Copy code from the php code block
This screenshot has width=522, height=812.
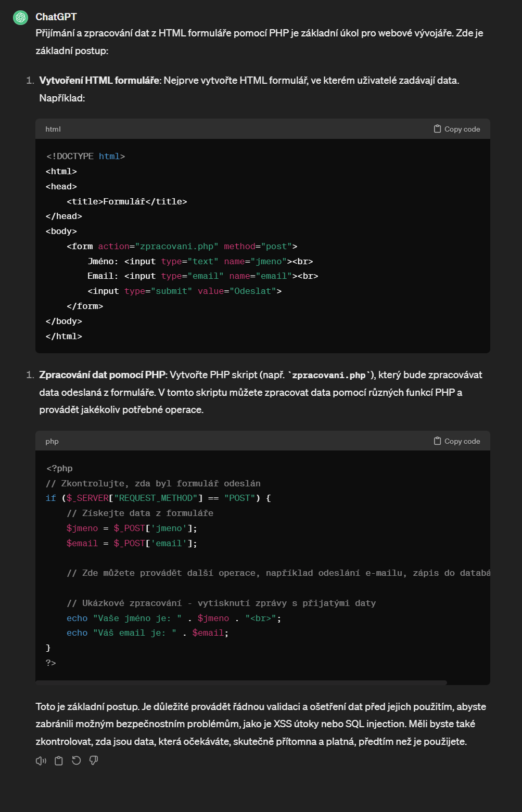(x=457, y=441)
